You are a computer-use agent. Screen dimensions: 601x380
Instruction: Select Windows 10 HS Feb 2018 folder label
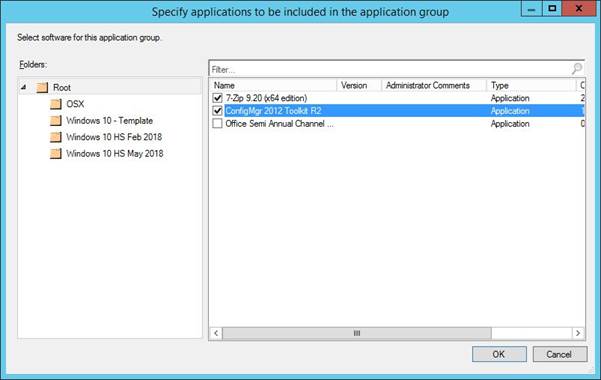[x=114, y=137]
